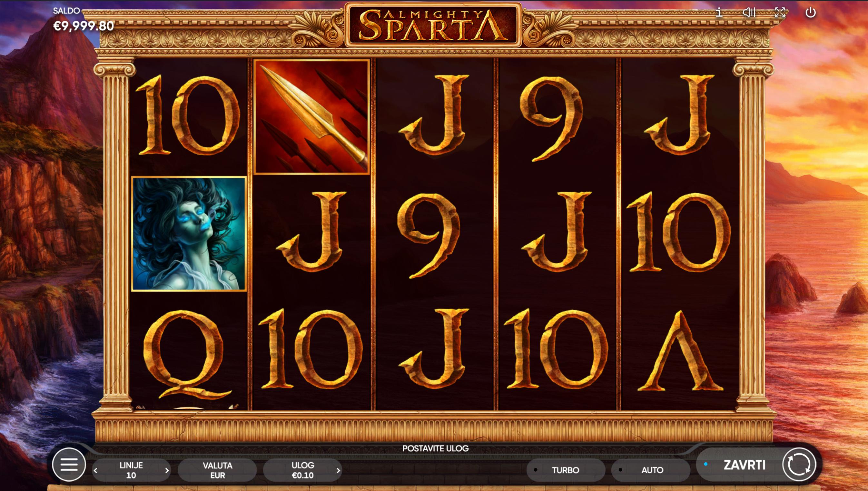Switch to fullscreen mode

(x=780, y=13)
